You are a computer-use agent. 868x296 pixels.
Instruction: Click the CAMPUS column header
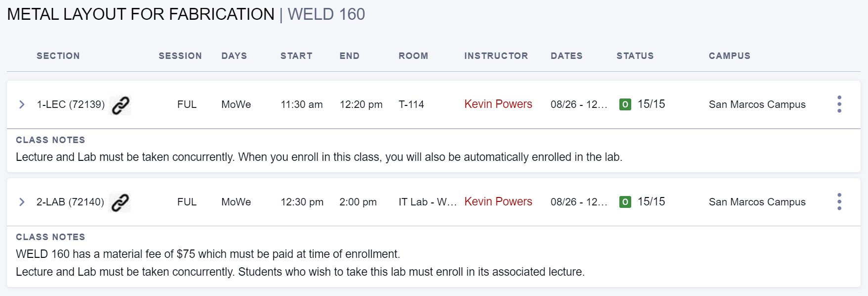click(729, 56)
